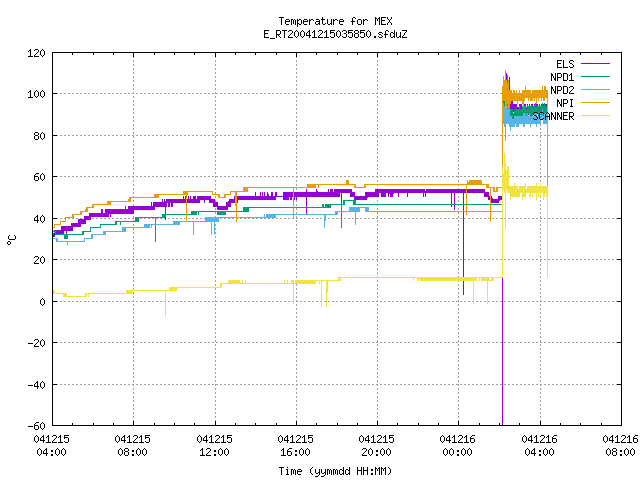
Task: Click the 'Time (yymmdd HH:MM)' axis title
Action: coord(335,471)
